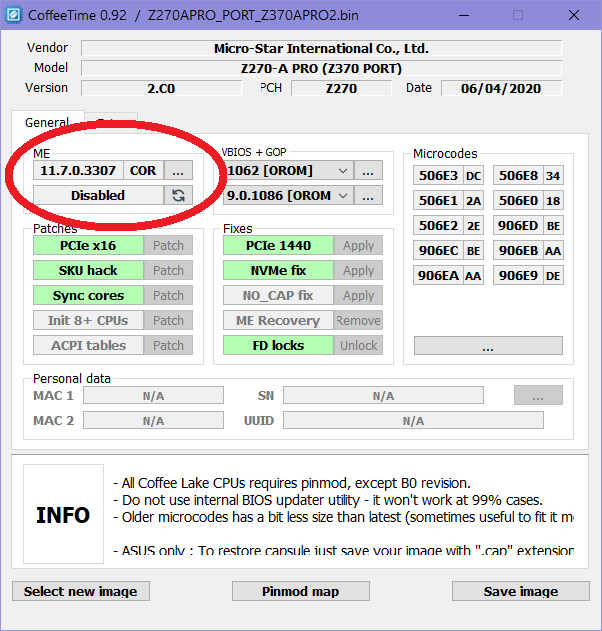The width and height of the screenshot is (602, 631).
Task: Click the Vendor Micro-Star International field
Action: tap(321, 48)
